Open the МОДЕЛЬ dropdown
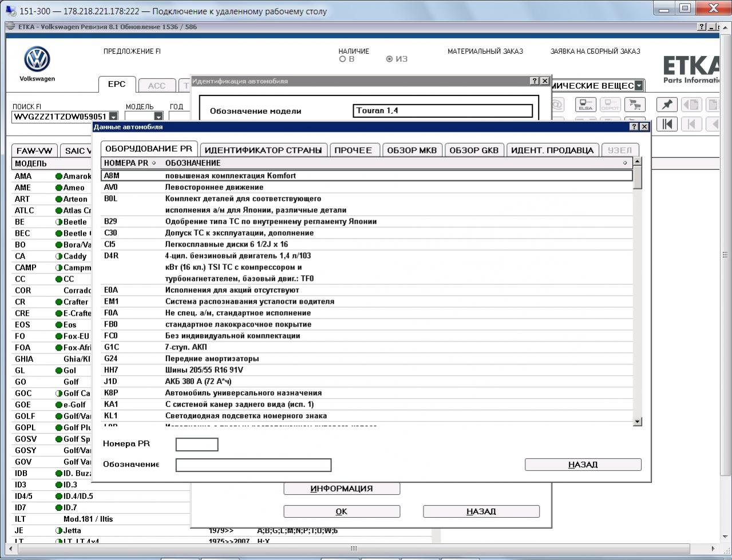732x560 pixels. tap(159, 117)
